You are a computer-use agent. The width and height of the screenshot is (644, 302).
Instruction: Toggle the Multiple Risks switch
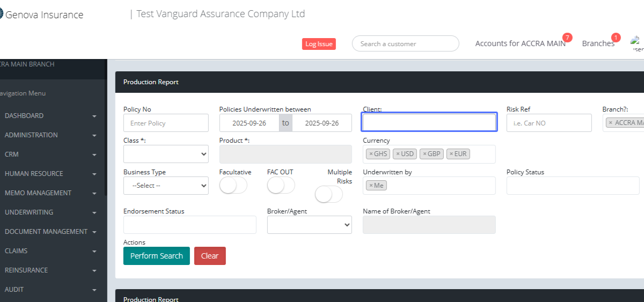click(x=328, y=194)
